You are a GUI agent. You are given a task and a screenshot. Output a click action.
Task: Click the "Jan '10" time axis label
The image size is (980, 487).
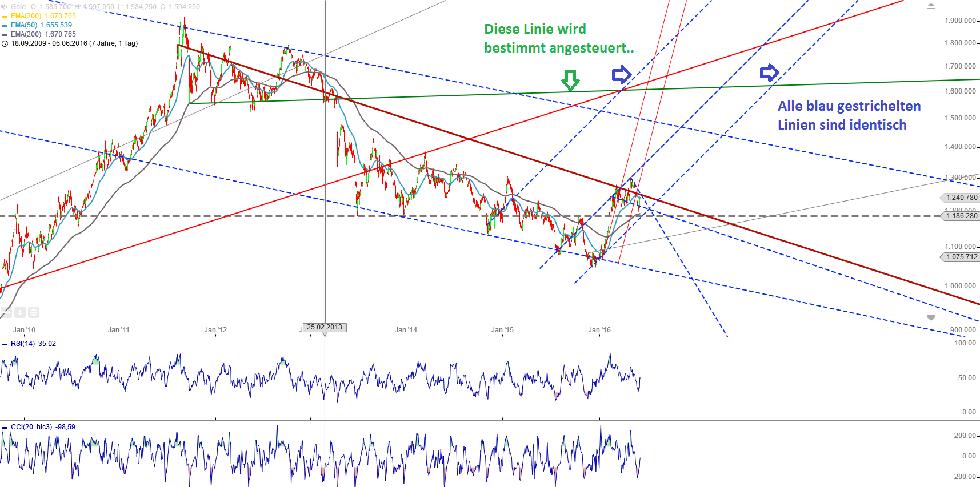pos(24,330)
